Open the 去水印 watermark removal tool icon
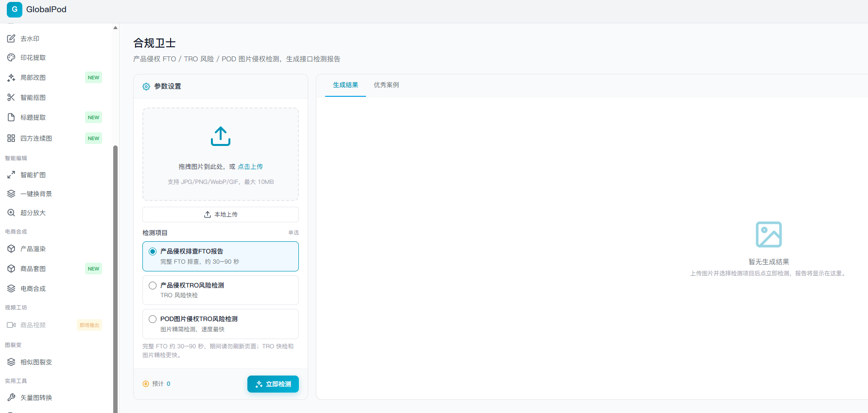The height and width of the screenshot is (413, 868). 11,38
